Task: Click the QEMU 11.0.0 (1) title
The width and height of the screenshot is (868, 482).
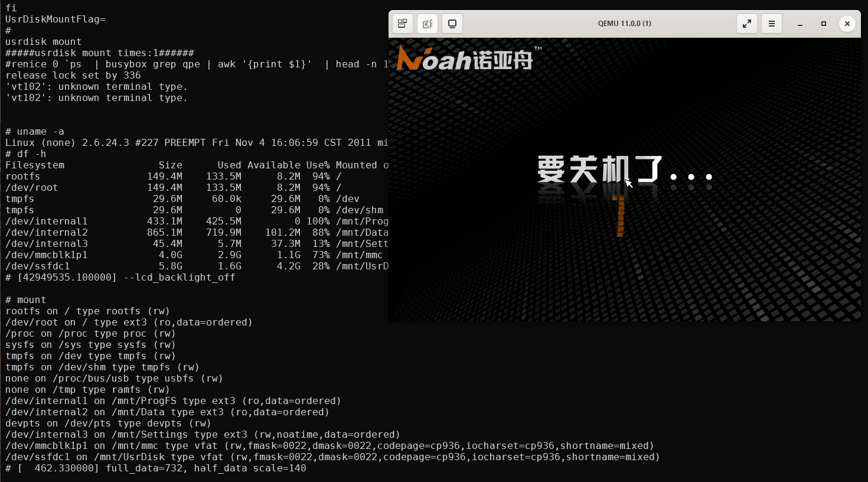Action: (x=624, y=24)
